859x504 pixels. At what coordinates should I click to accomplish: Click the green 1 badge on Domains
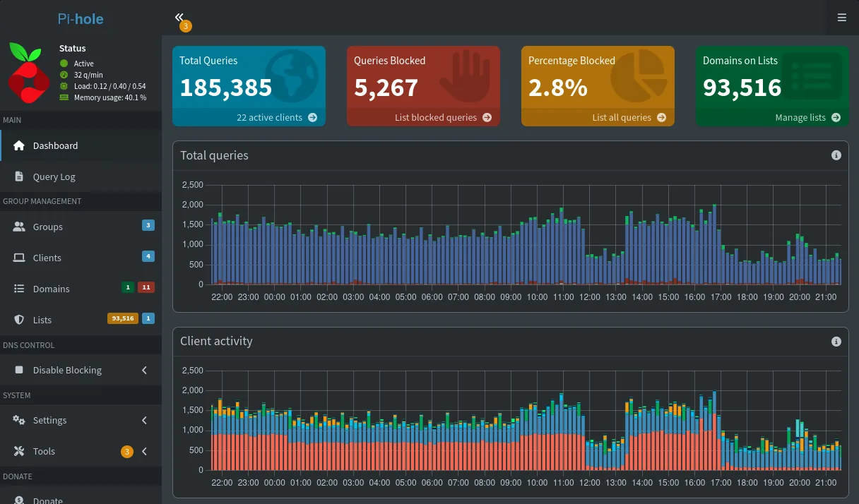[x=128, y=287]
